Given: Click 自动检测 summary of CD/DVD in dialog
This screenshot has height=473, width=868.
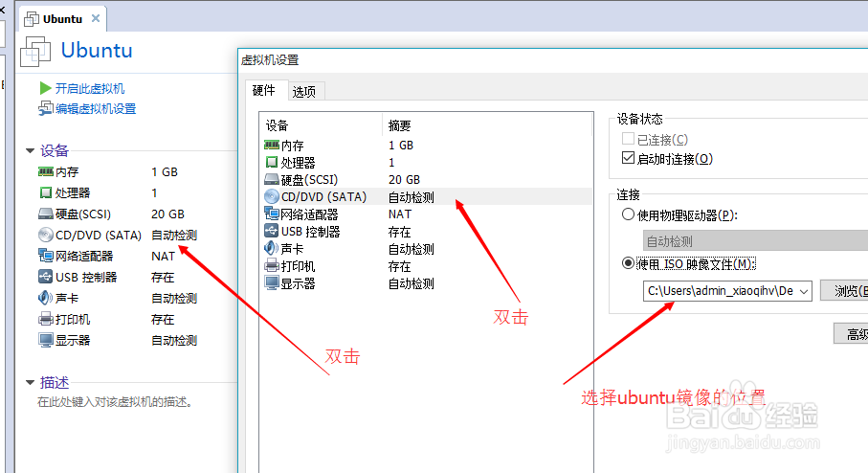Looking at the screenshot, I should [412, 197].
